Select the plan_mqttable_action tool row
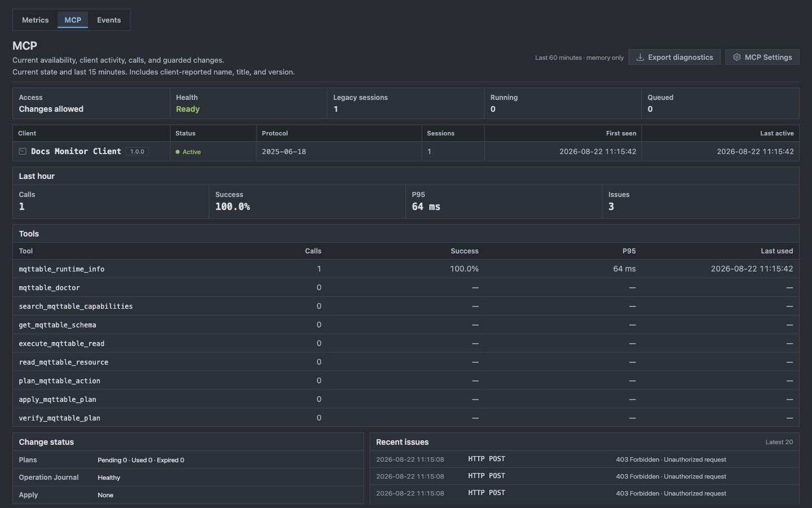The height and width of the screenshot is (508, 812). tap(406, 380)
